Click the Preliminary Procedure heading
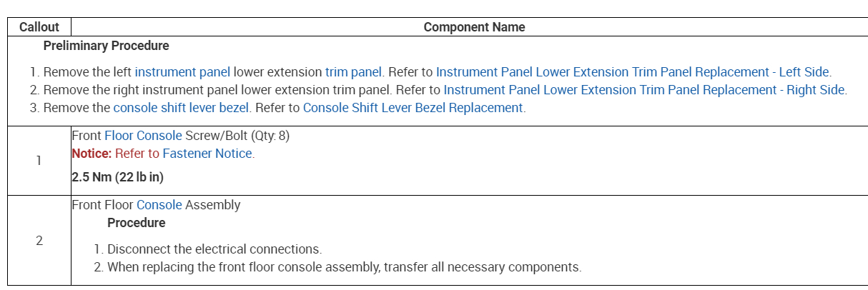868x290 pixels. point(106,46)
